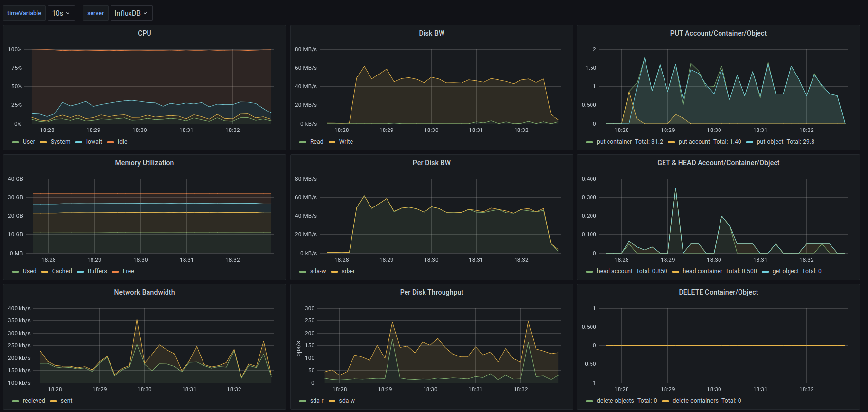This screenshot has height=412, width=868.
Task: Open the timeVariable 10s dropdown
Action: (x=61, y=13)
